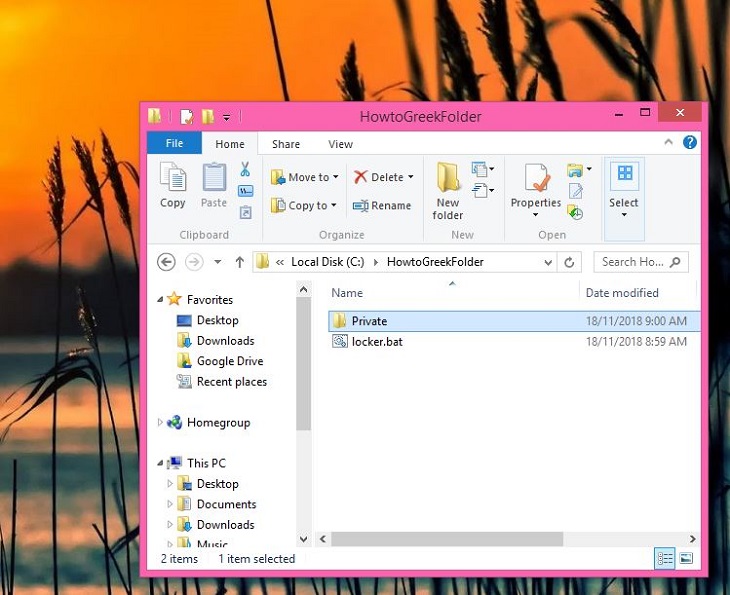Expand the Select dropdown arrow
This screenshot has width=730, height=595.
(624, 215)
